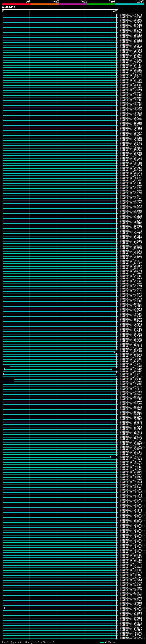Image resolution: width=146 pixels, height=644 pixels.
Task: Select hit label UniRef100_C5LZ49
Action: click(131, 459)
